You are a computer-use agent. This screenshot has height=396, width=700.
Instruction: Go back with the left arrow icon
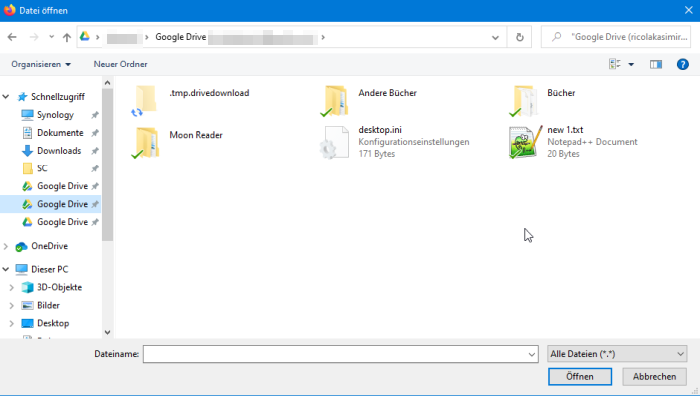click(x=12, y=37)
